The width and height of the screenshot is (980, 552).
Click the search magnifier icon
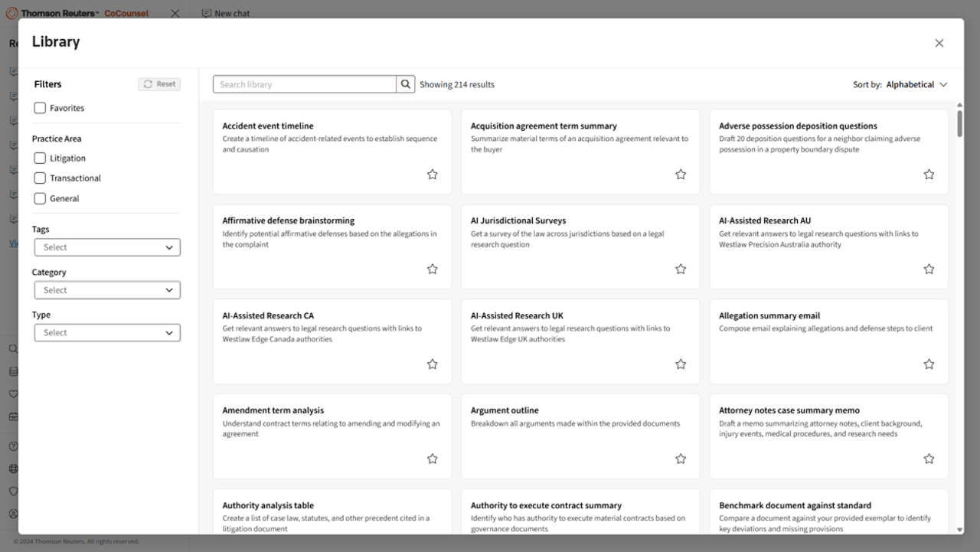pos(406,84)
